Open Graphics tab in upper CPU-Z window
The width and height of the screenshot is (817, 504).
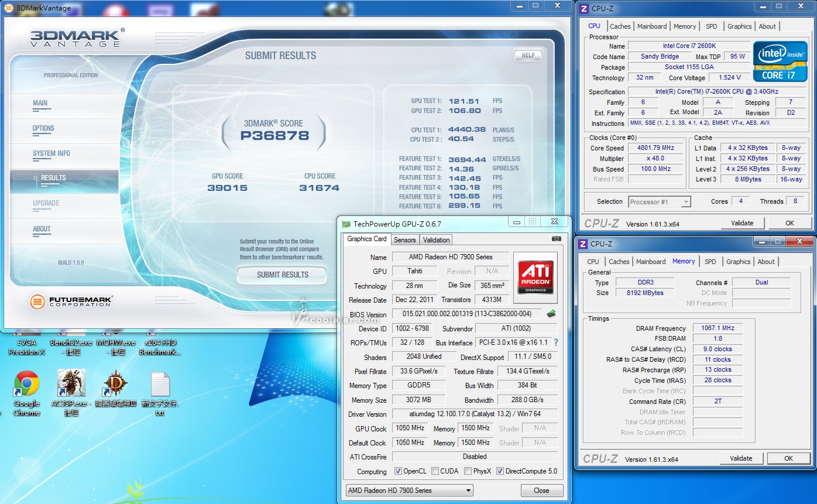coord(739,26)
